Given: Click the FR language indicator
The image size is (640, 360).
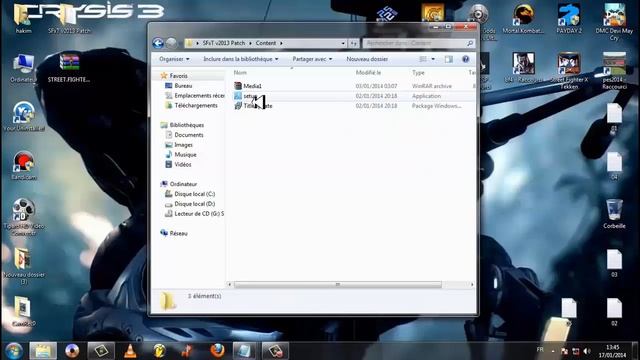Looking at the screenshot, I should (540, 350).
